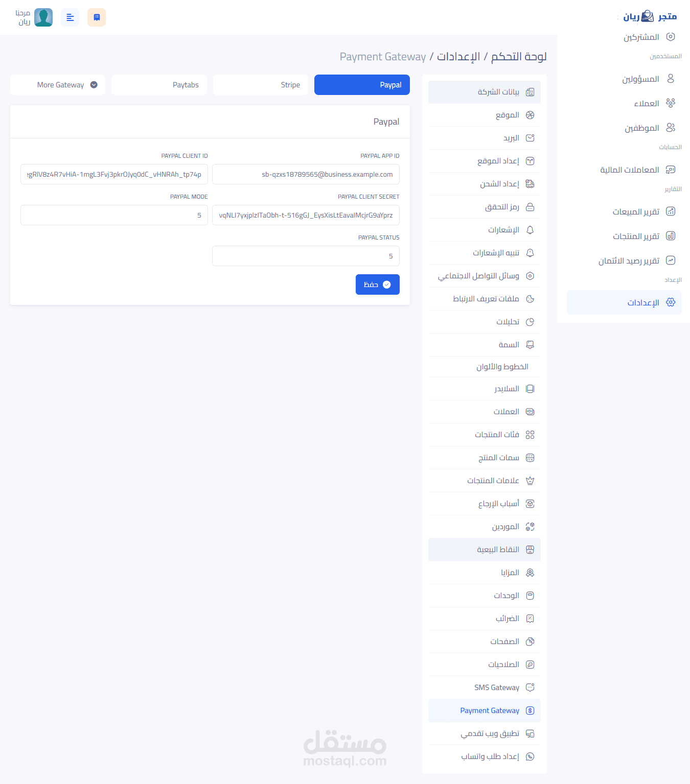Switch to the Paytabs tab
Viewport: 690px width, 784px height.
159,85
